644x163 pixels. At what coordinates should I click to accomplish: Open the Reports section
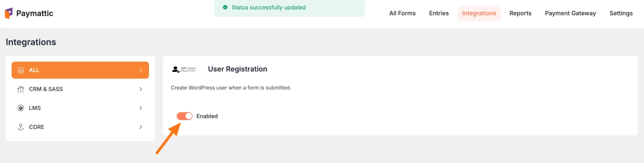point(520,13)
